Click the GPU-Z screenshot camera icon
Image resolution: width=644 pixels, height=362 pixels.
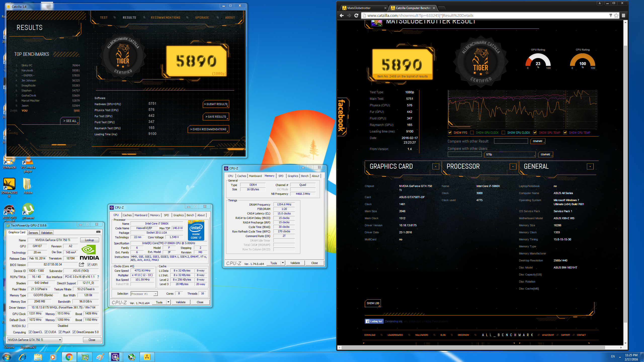98,232
